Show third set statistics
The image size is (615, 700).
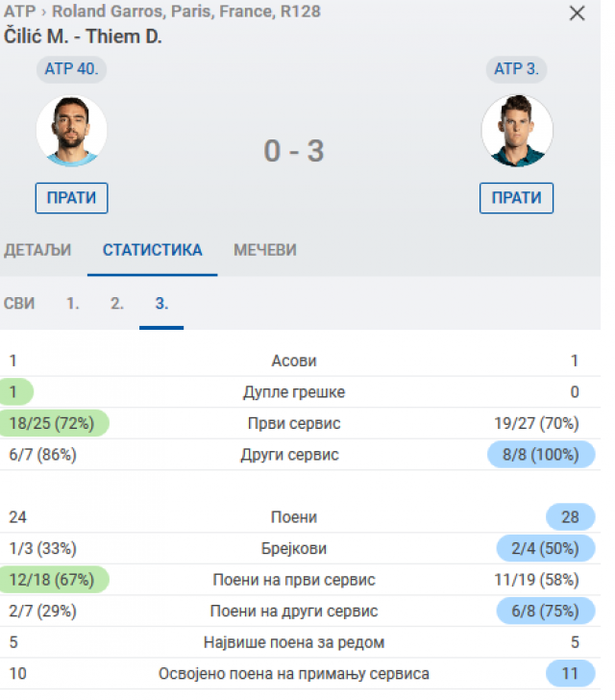pyautogui.click(x=161, y=303)
